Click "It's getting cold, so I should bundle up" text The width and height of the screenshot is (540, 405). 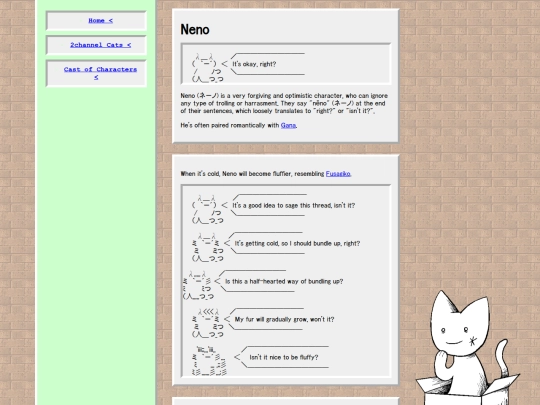tap(297, 243)
